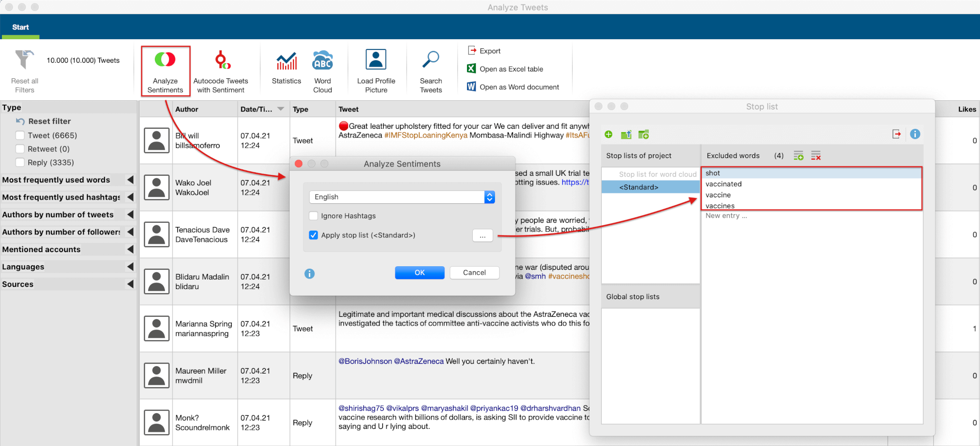The height and width of the screenshot is (446, 980).
Task: Expand Most frequently used words panel
Action: pos(130,180)
